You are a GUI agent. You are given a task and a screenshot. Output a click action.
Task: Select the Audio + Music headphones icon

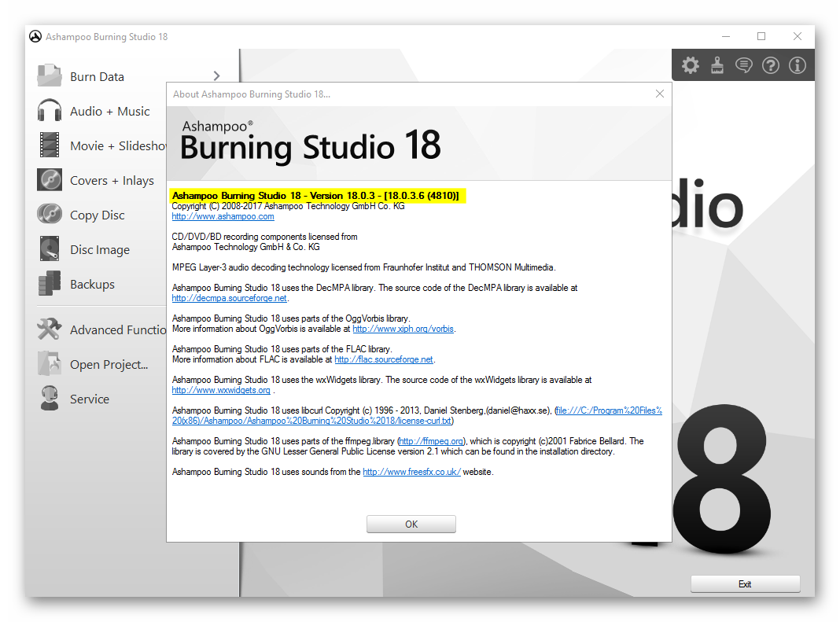49,111
